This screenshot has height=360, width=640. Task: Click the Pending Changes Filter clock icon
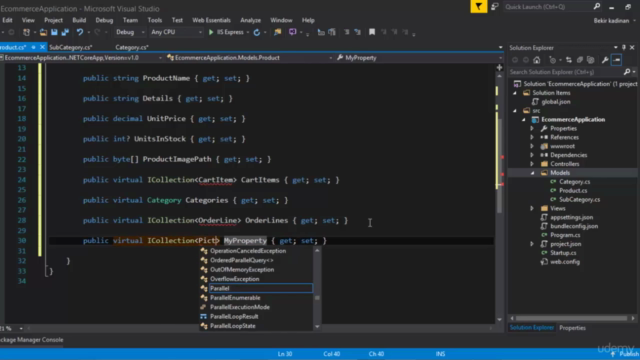point(552,60)
